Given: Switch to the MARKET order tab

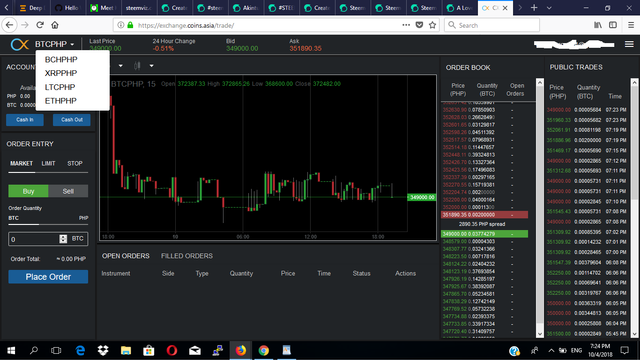Looking at the screenshot, I should click(21, 163).
